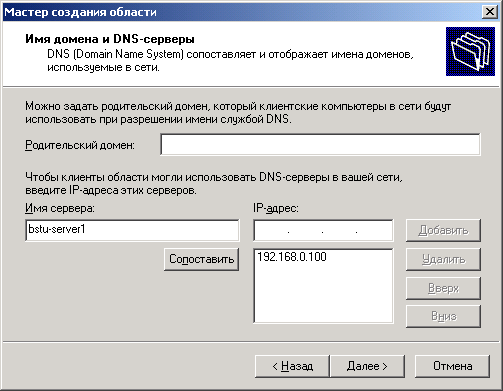The height and width of the screenshot is (391, 503).
Task: Click the Удалить button
Action: pos(443,259)
